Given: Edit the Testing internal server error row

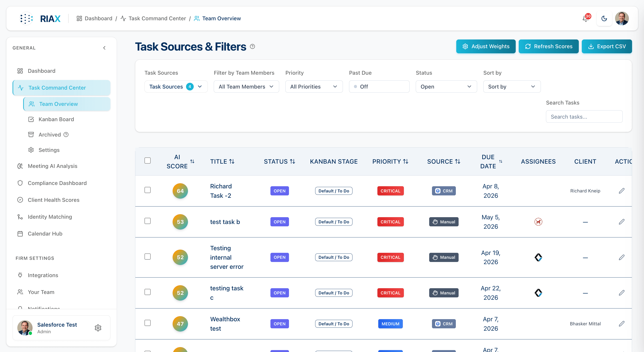Looking at the screenshot, I should [622, 257].
